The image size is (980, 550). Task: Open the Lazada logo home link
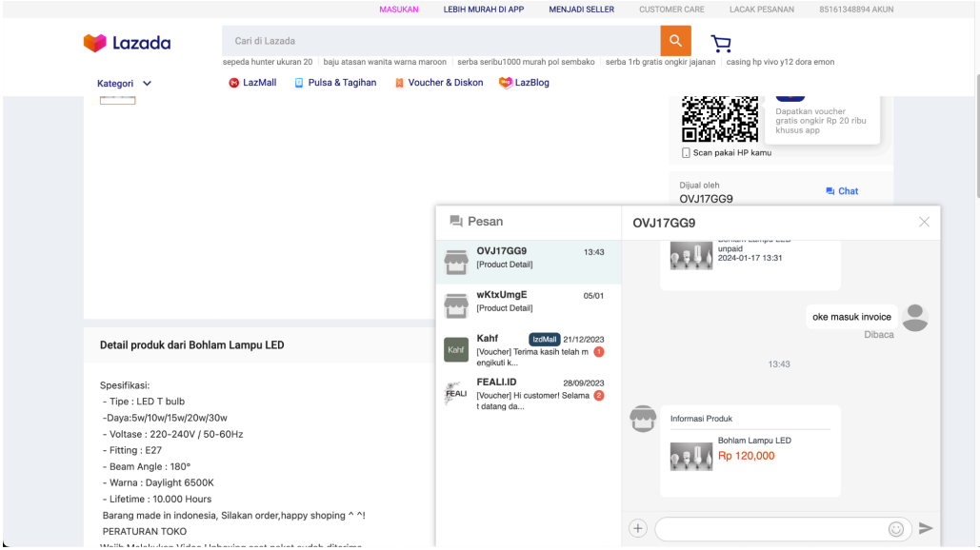coord(127,43)
